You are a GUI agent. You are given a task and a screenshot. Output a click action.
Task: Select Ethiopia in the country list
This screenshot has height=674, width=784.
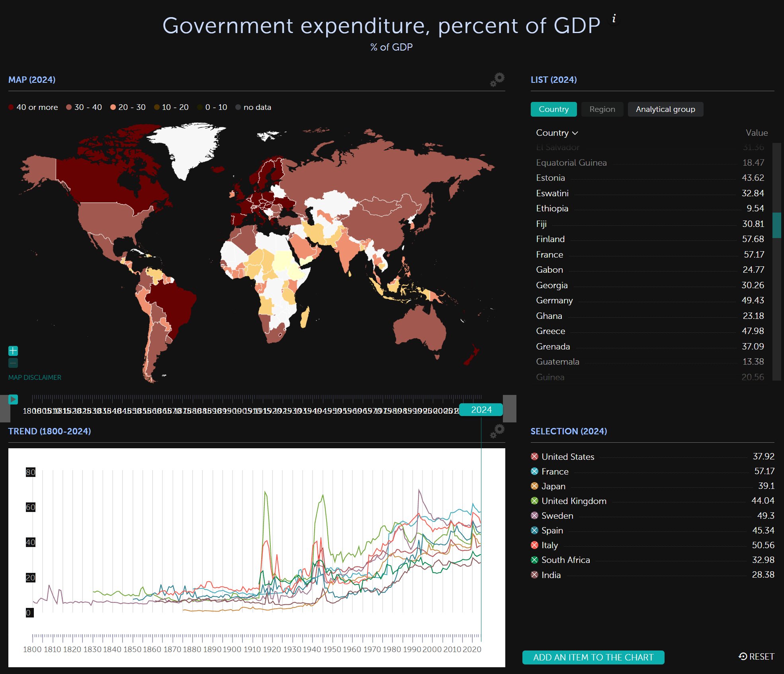[650, 209]
